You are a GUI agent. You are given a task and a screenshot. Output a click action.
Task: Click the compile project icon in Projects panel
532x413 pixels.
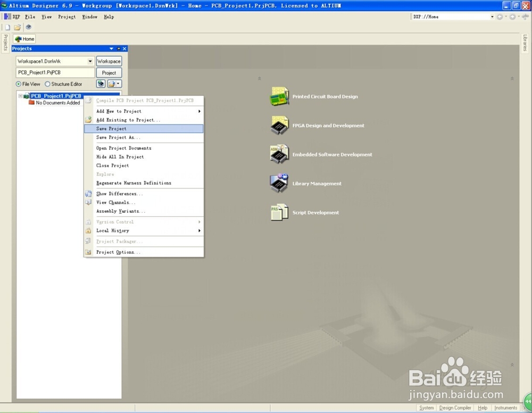(101, 84)
